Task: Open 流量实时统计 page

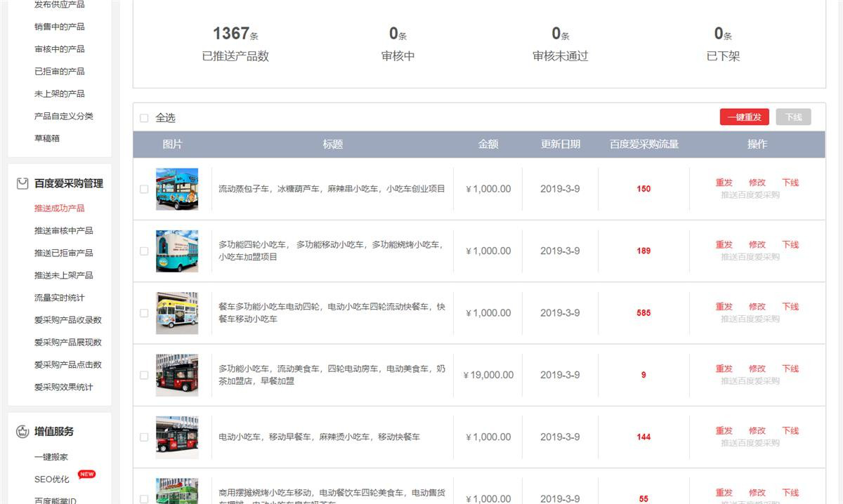Action: (x=60, y=298)
